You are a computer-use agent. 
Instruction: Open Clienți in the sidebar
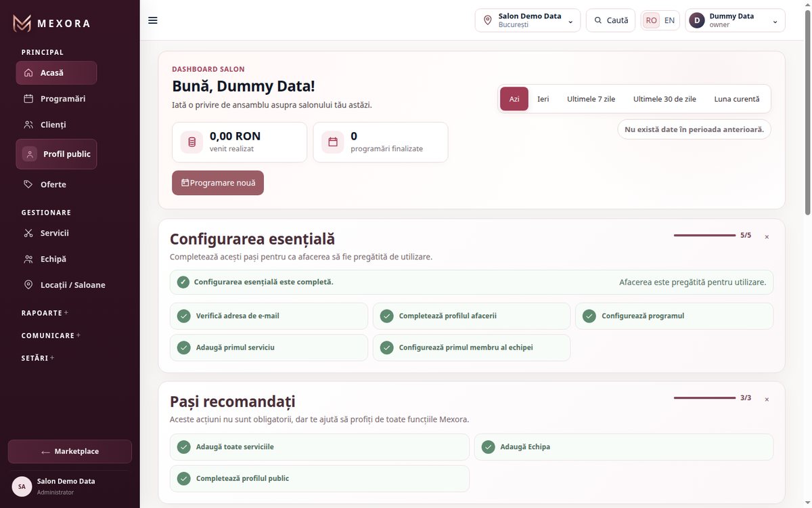coord(56,125)
